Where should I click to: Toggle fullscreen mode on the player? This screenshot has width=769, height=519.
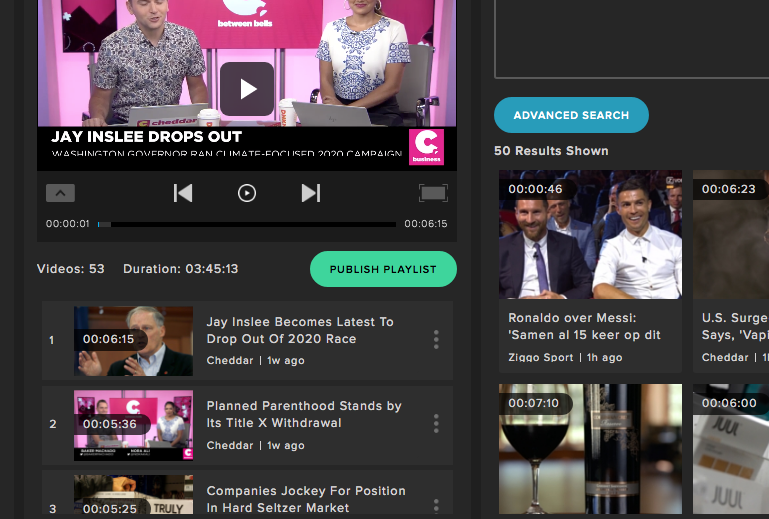point(433,193)
